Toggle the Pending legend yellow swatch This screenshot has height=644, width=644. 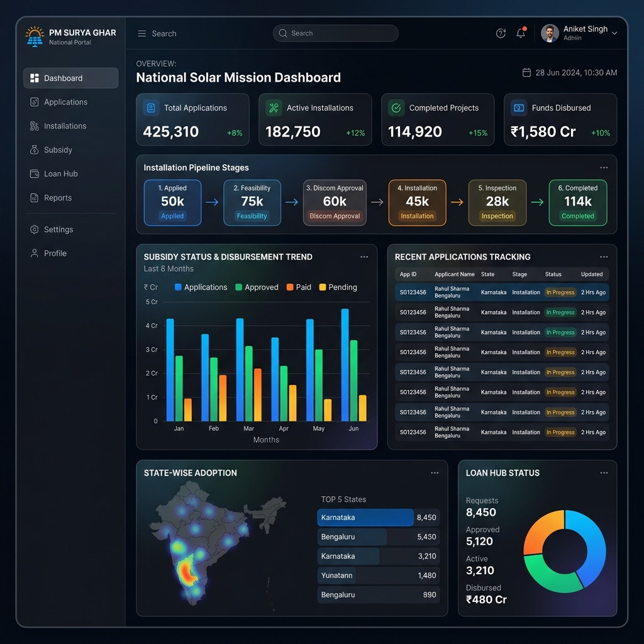(x=323, y=287)
